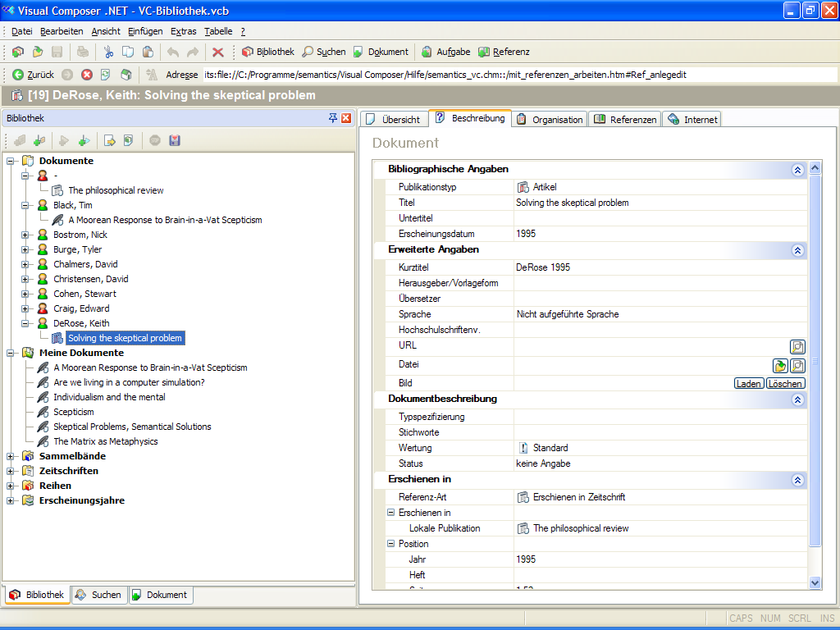Close the Bibliothek panel with its red X

click(x=346, y=118)
